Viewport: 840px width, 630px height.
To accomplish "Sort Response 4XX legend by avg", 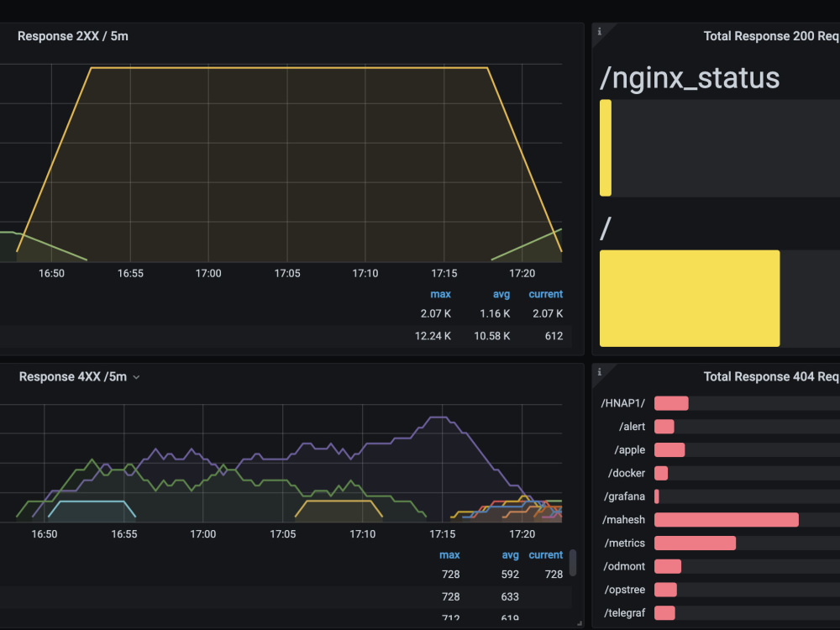I will pos(510,555).
